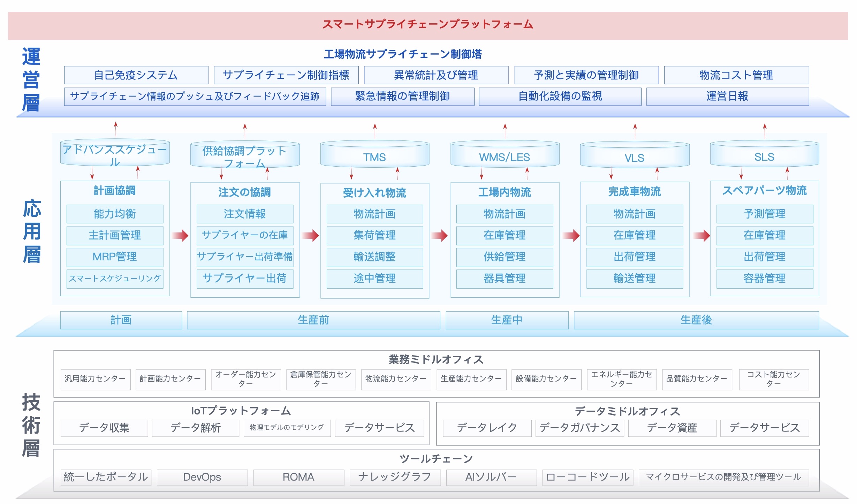Select ROMA box
This screenshot has height=504, width=857.
(298, 478)
